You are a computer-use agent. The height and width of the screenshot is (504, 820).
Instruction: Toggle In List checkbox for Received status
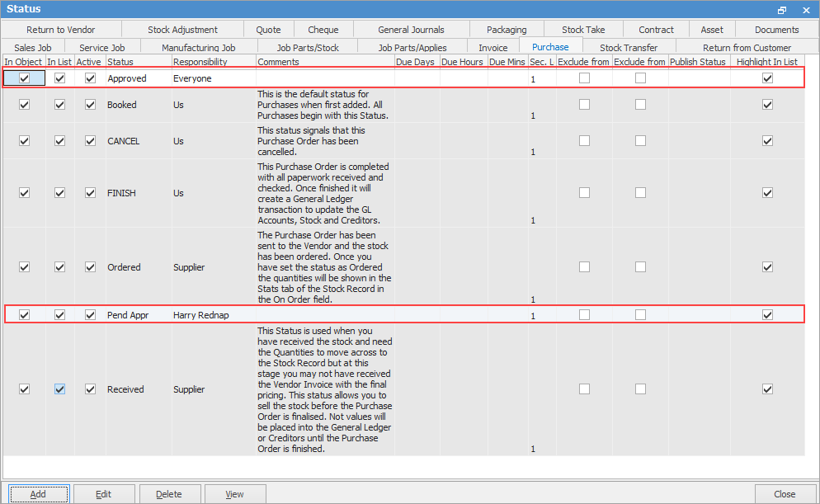(x=59, y=389)
